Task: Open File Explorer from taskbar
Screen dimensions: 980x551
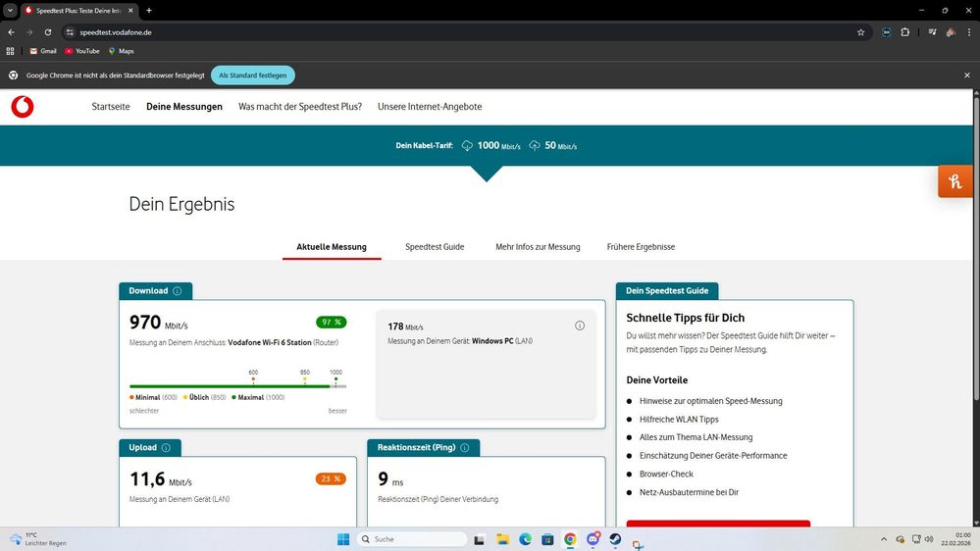Action: click(x=502, y=539)
